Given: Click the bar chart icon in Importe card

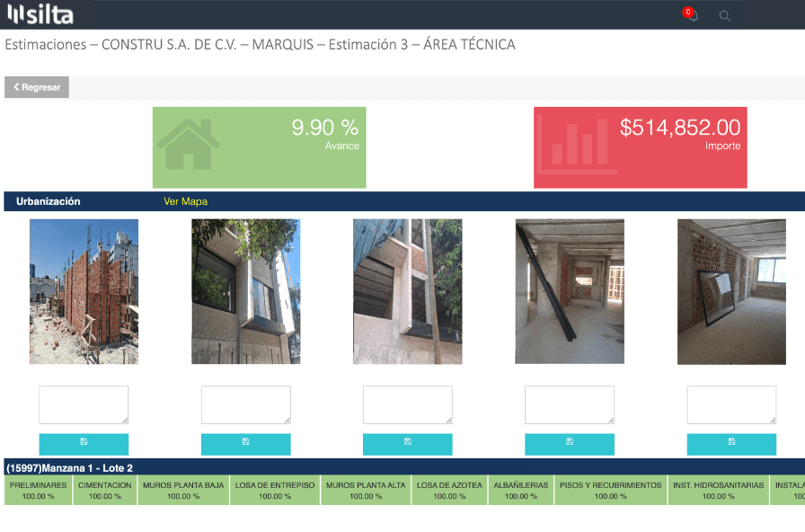Looking at the screenshot, I should (x=576, y=145).
